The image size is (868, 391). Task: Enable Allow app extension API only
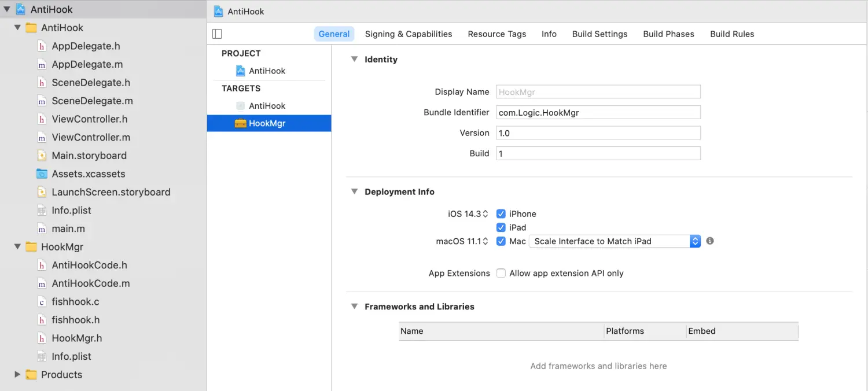pos(501,273)
